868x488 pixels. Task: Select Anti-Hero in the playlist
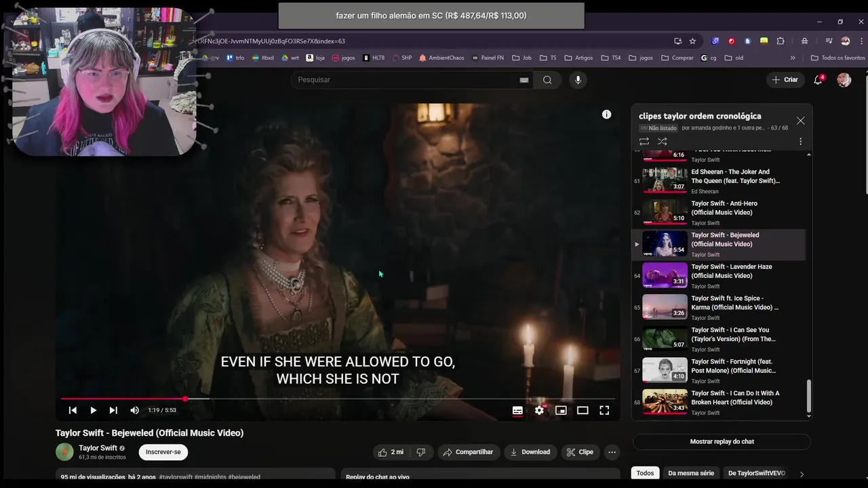click(719, 212)
